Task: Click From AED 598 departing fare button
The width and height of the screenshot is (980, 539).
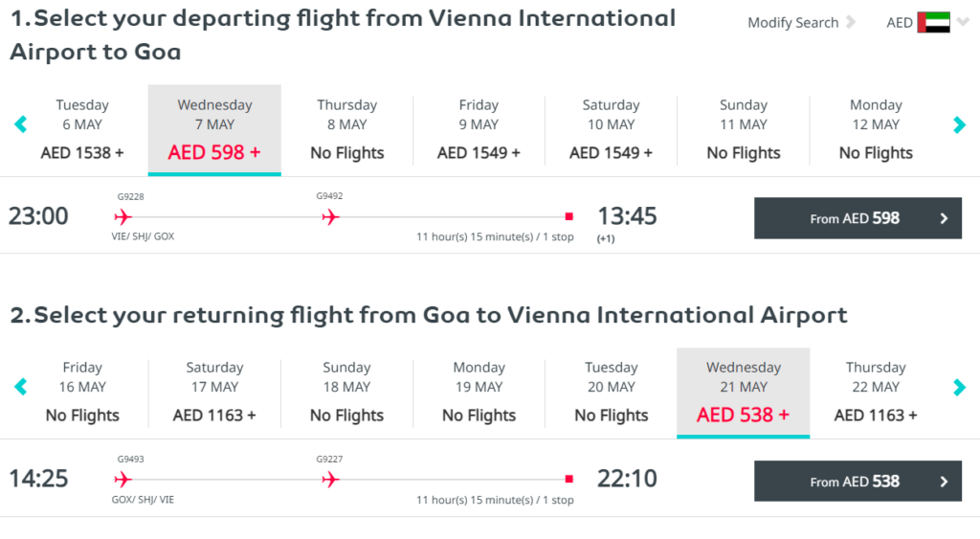Action: 857,218
